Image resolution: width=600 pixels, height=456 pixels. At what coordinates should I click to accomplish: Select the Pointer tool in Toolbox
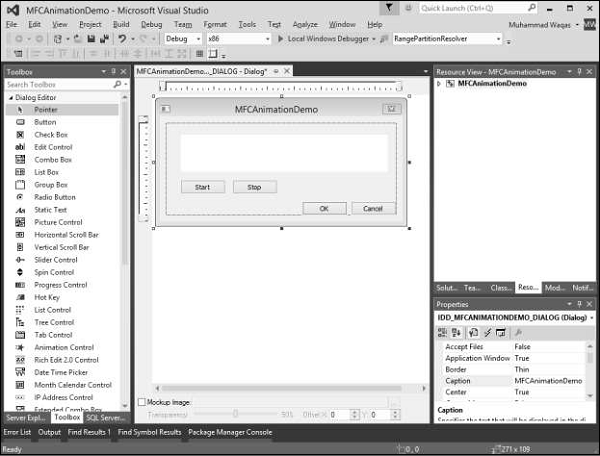click(x=62, y=110)
